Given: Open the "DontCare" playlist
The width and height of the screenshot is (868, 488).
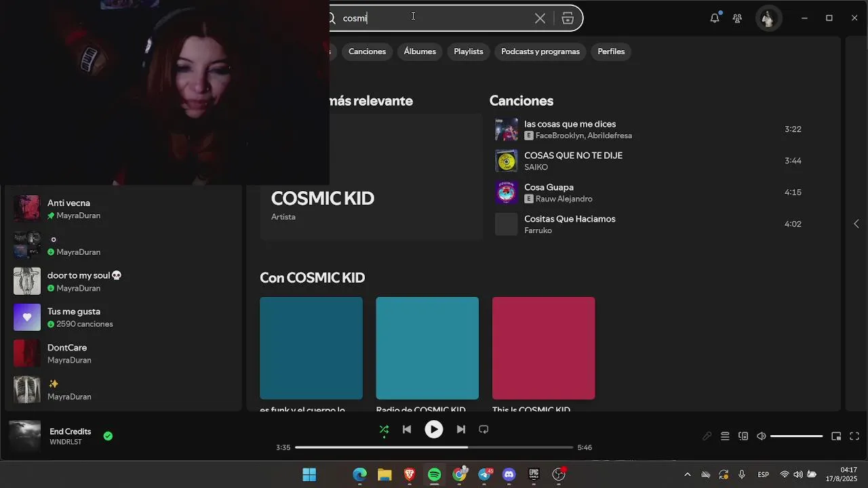Looking at the screenshot, I should coord(123,353).
